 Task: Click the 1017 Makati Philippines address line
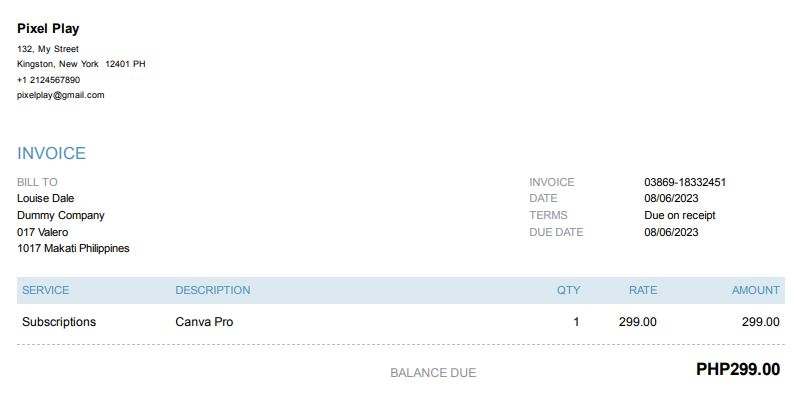coord(73,248)
